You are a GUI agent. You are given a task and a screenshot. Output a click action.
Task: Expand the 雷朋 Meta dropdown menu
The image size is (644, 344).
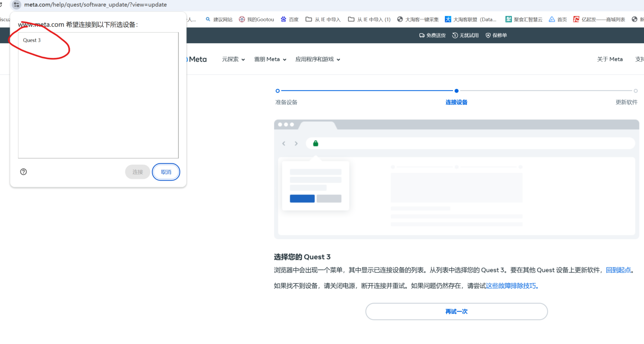pyautogui.click(x=270, y=59)
